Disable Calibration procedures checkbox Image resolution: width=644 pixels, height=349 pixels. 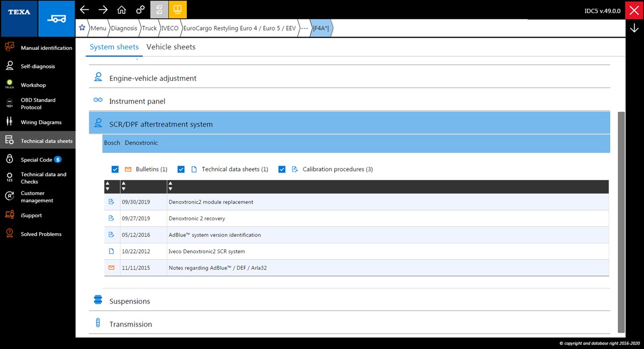[282, 169]
